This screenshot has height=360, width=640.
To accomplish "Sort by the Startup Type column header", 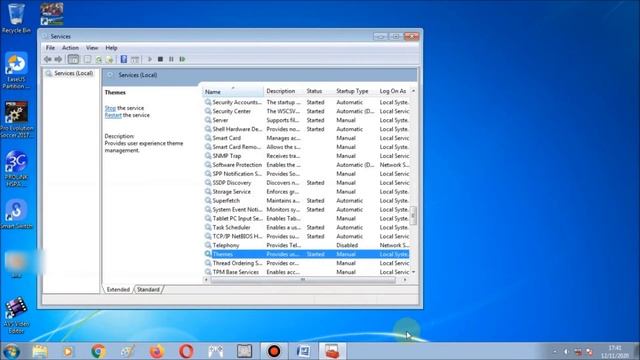I will (x=355, y=91).
